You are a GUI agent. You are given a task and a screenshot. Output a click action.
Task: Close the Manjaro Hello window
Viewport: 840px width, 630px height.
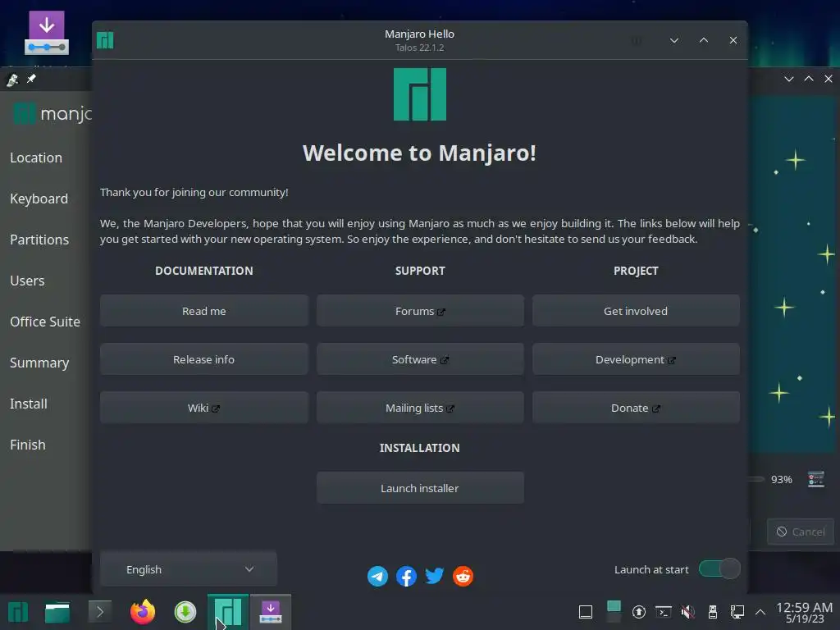tap(733, 40)
